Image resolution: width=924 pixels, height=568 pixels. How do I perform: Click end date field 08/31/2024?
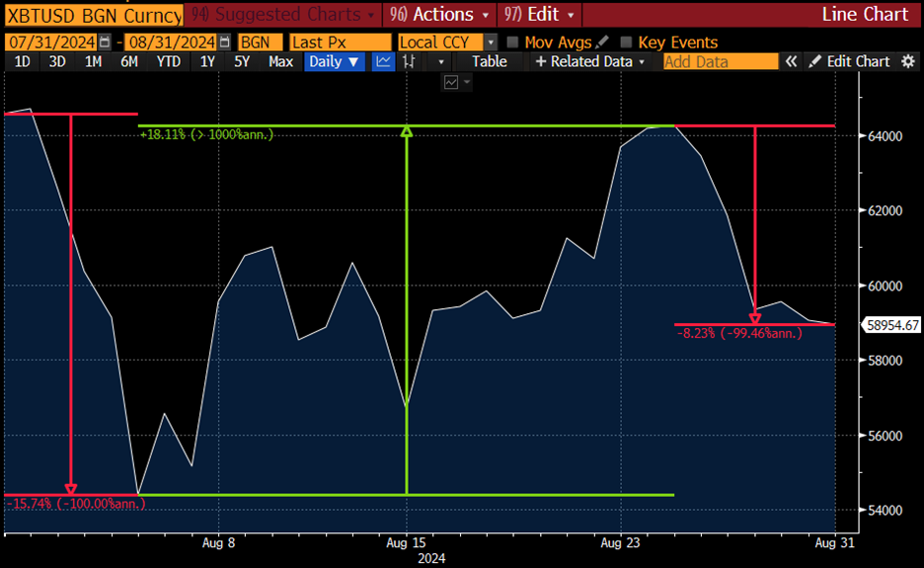point(172,41)
